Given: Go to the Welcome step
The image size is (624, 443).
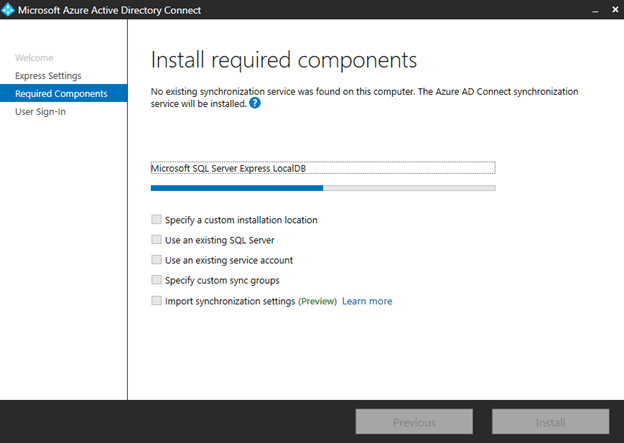Looking at the screenshot, I should (34, 58).
